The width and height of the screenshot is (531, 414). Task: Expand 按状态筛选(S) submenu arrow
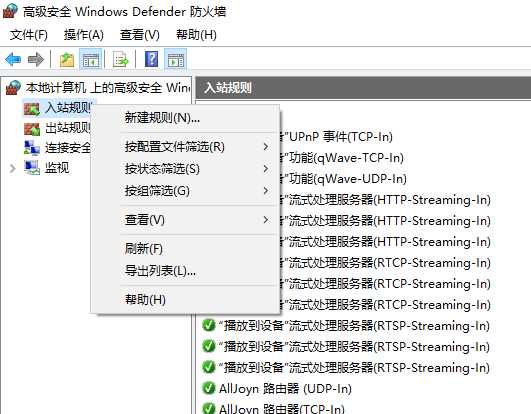pos(266,169)
